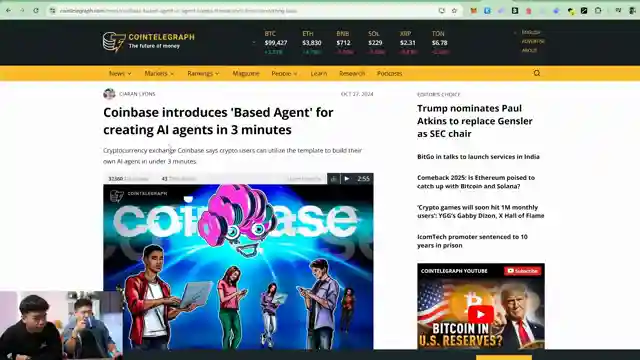The image size is (640, 360).
Task: Open the Learn nav item
Action: [319, 73]
